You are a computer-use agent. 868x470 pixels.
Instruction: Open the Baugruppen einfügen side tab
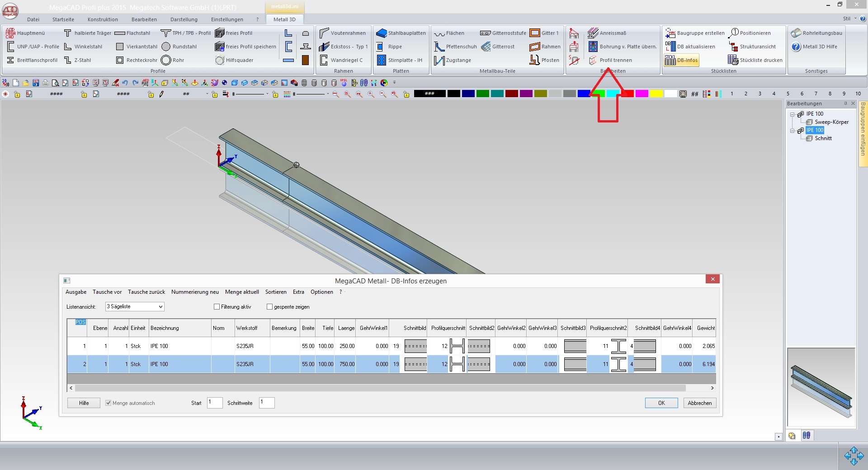click(x=863, y=134)
